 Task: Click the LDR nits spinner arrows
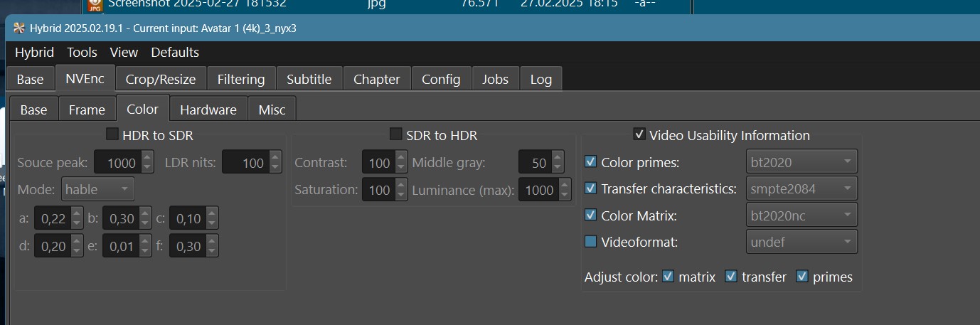pos(275,162)
